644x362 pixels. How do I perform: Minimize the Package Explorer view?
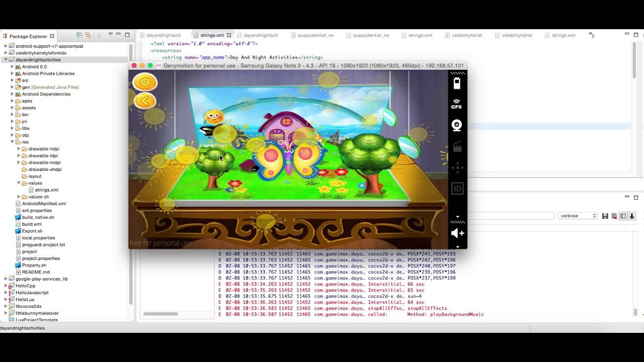point(118,34)
